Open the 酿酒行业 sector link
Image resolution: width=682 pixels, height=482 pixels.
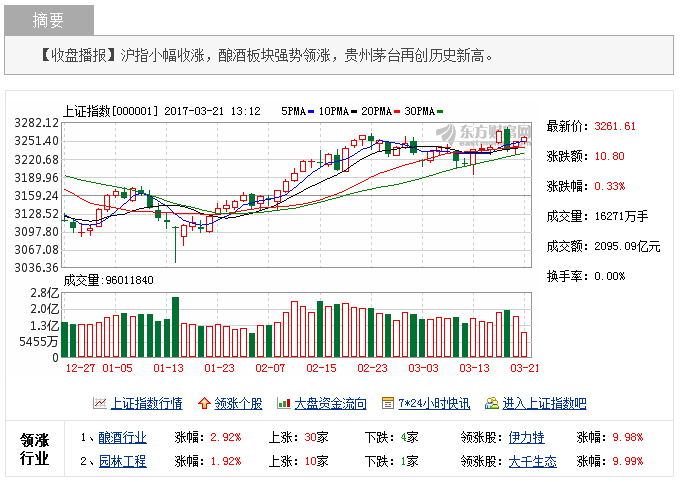[123, 437]
